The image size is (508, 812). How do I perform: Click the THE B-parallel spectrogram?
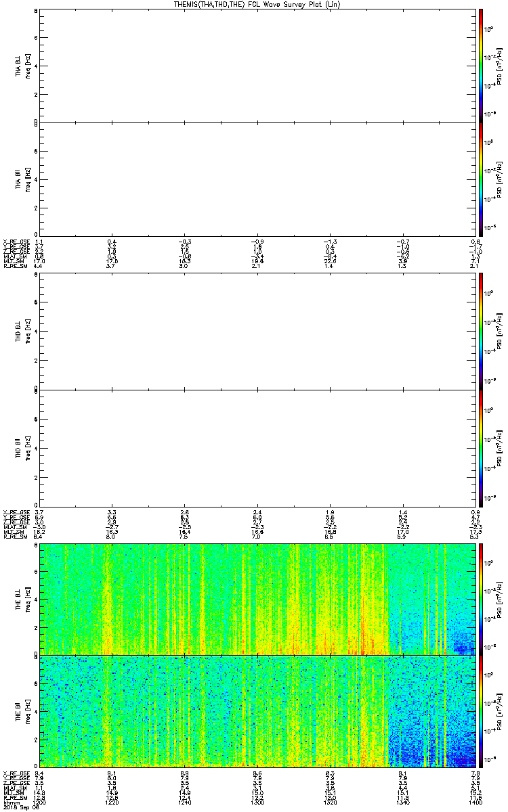(257, 710)
